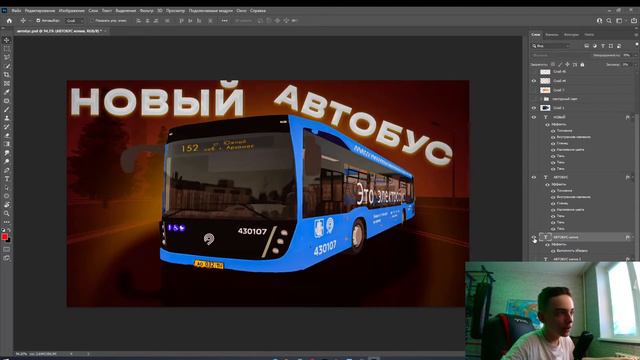
Task: Click the Home icon in options bar
Action: 9,20
